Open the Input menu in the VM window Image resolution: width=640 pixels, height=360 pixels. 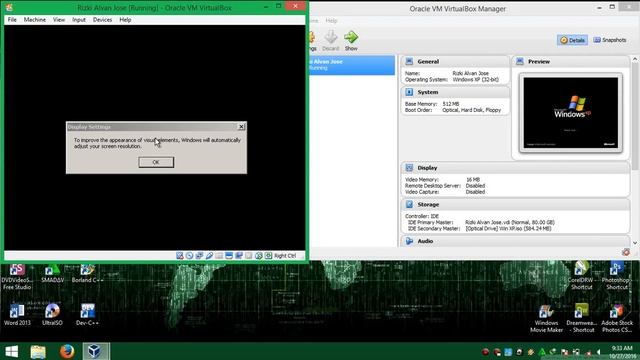79,20
